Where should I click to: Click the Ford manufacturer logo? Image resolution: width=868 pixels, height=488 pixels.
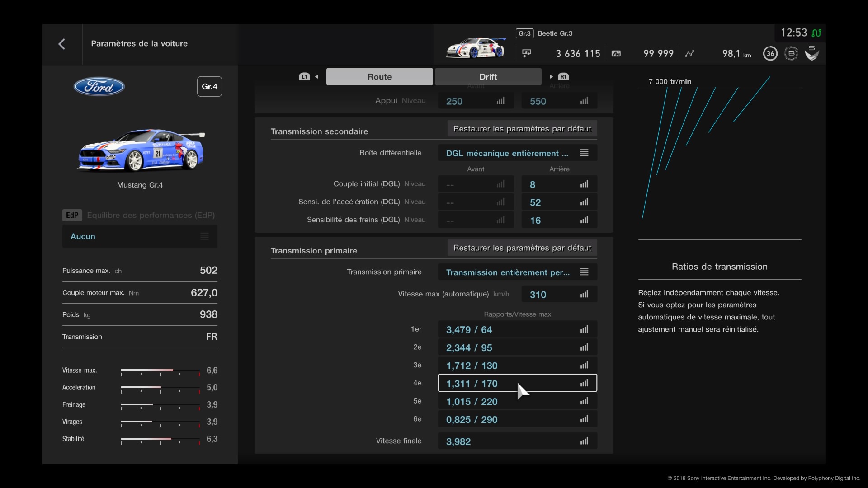click(99, 86)
